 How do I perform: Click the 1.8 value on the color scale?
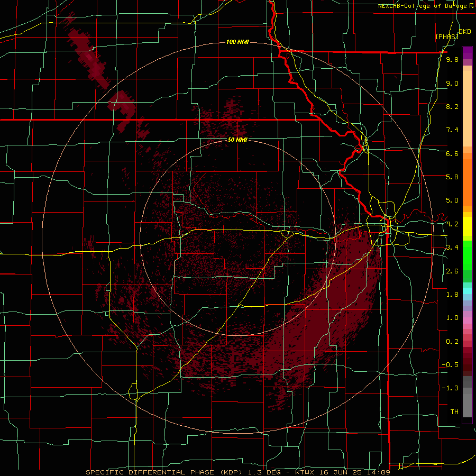[452, 295]
